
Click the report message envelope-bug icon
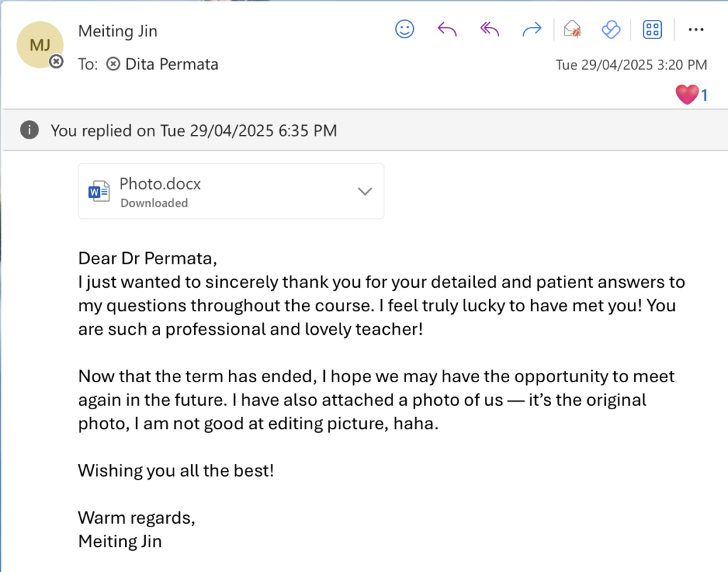[x=572, y=29]
